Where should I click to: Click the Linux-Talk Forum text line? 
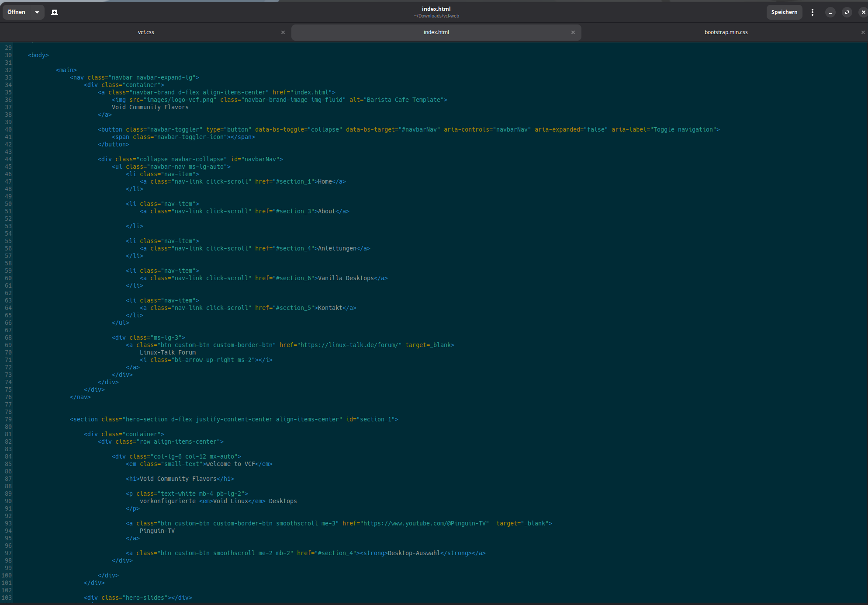168,352
